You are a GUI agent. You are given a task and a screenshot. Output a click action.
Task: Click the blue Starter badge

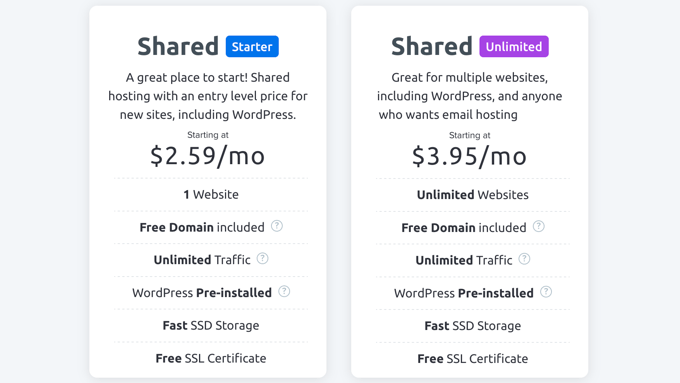[x=252, y=46]
